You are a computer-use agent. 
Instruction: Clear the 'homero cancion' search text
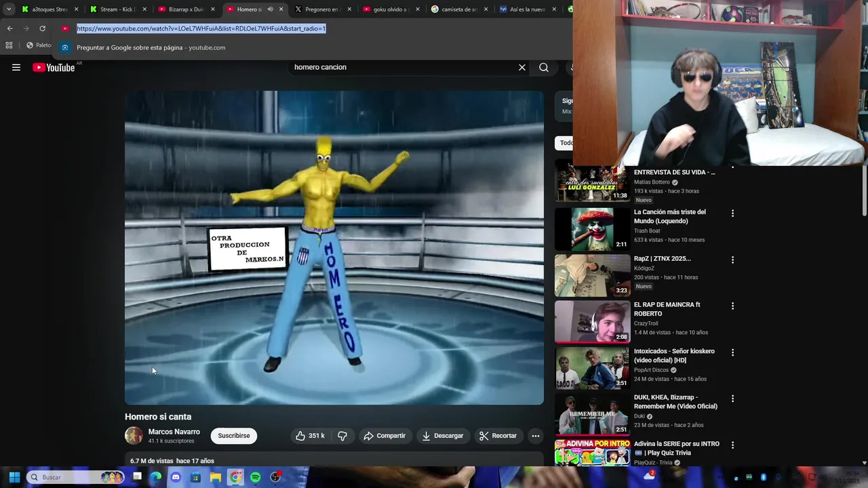522,67
